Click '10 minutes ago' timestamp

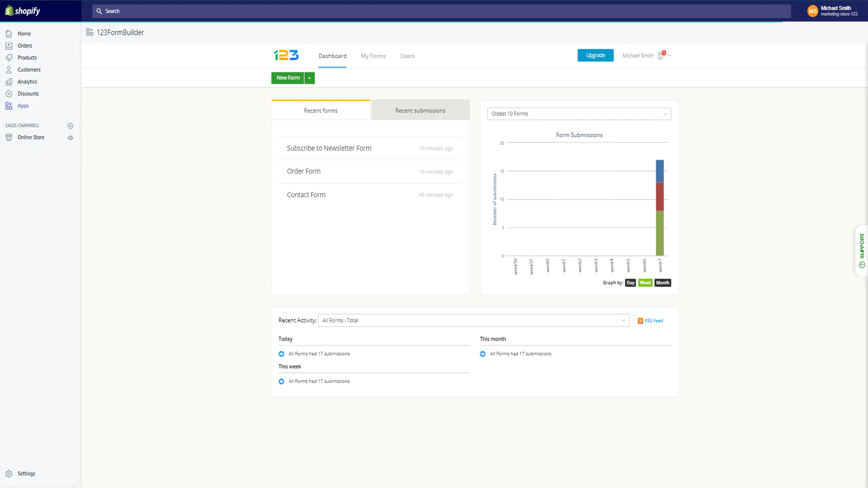[435, 149]
